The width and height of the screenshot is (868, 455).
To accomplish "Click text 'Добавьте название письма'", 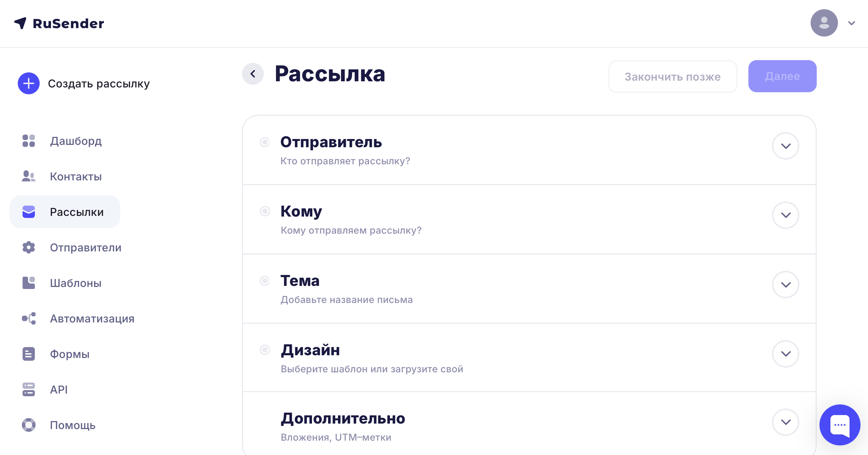I will coord(347,300).
